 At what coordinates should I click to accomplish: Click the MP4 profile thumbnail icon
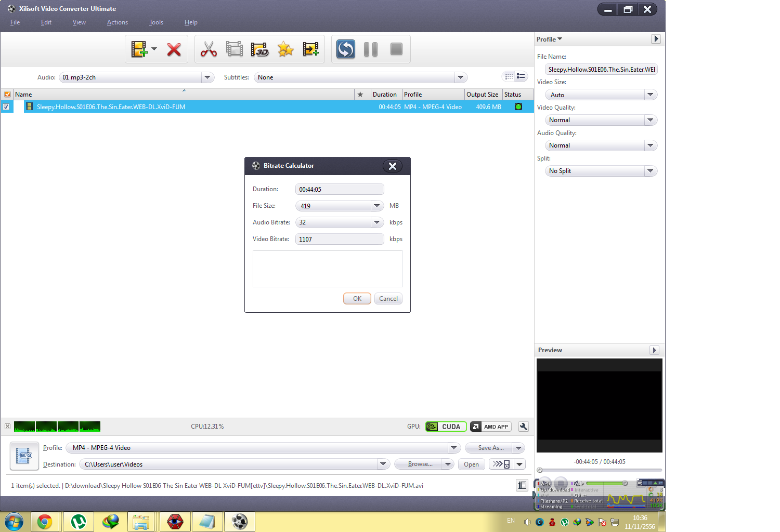coord(24,456)
